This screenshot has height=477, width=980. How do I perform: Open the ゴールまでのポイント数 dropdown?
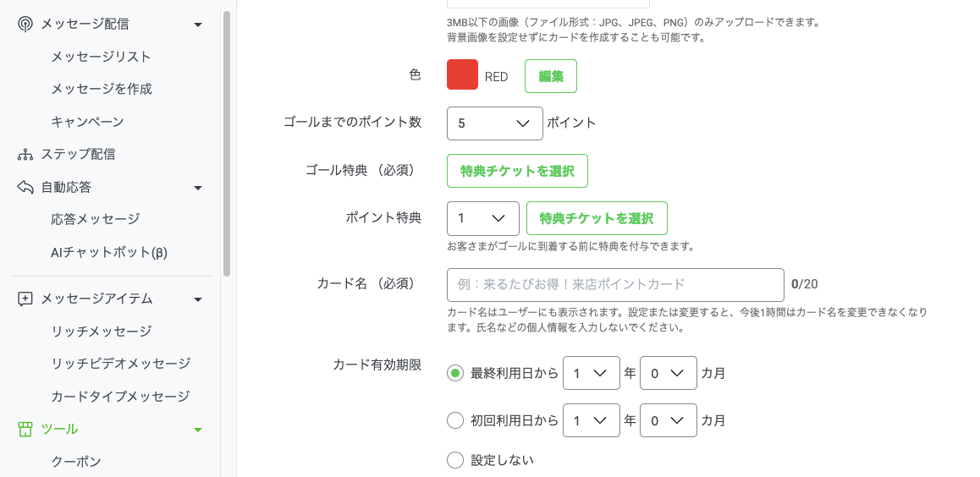pos(495,123)
